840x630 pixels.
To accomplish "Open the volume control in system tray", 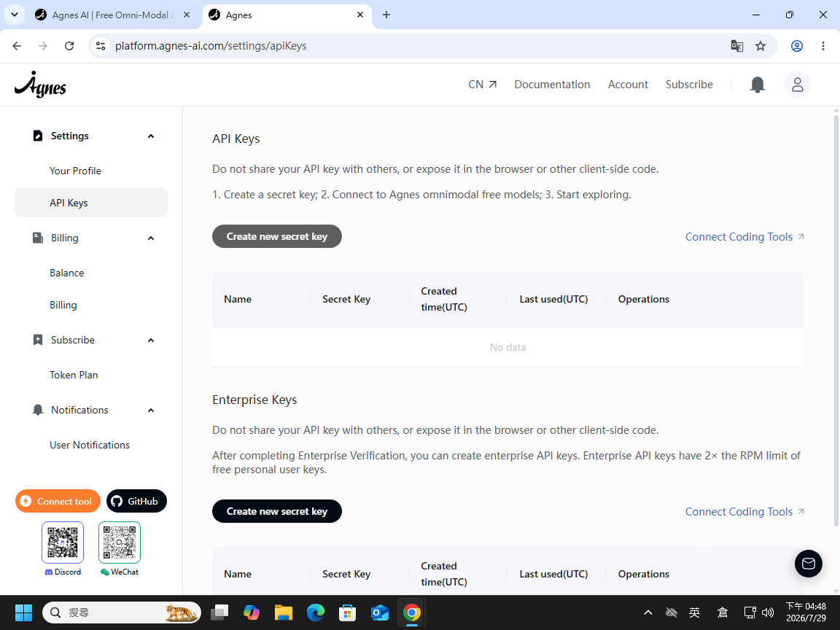I will pyautogui.click(x=768, y=612).
